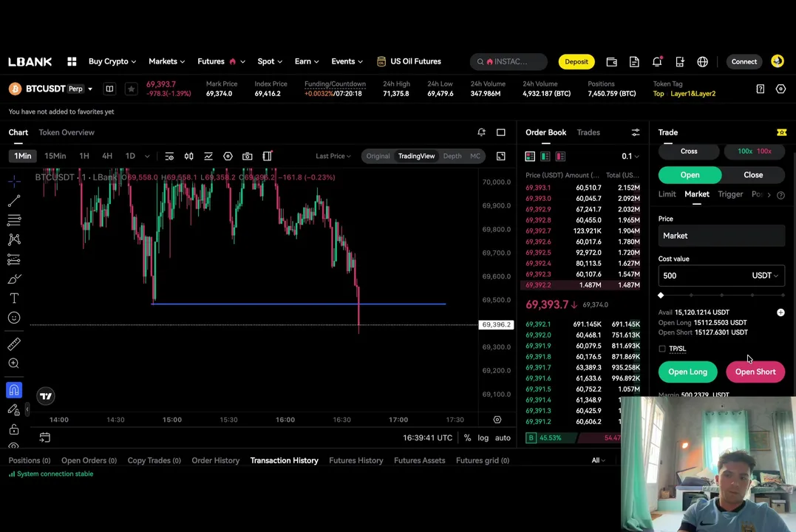
Task: Enable the TP/SL checkbox
Action: (x=662, y=349)
